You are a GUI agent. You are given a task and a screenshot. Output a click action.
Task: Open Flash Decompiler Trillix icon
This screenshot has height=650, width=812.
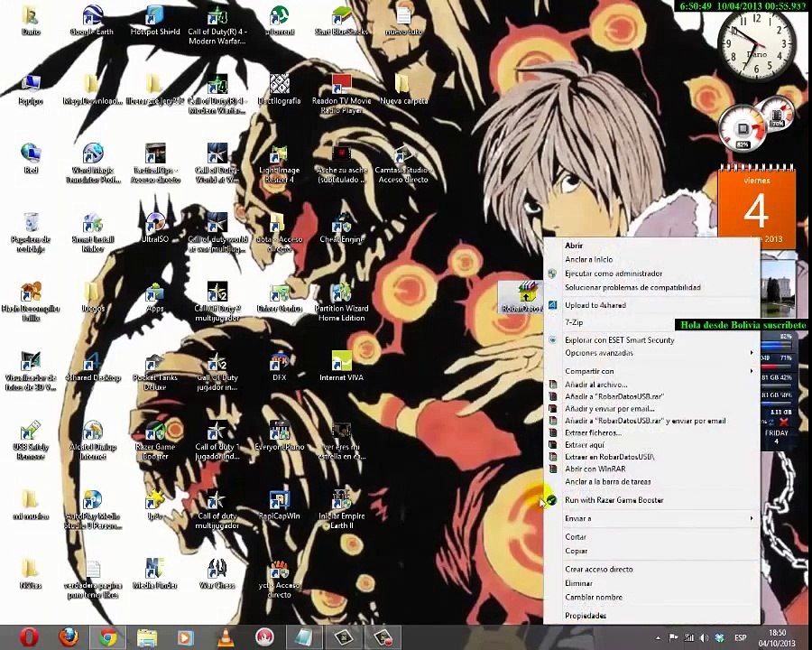click(x=31, y=302)
